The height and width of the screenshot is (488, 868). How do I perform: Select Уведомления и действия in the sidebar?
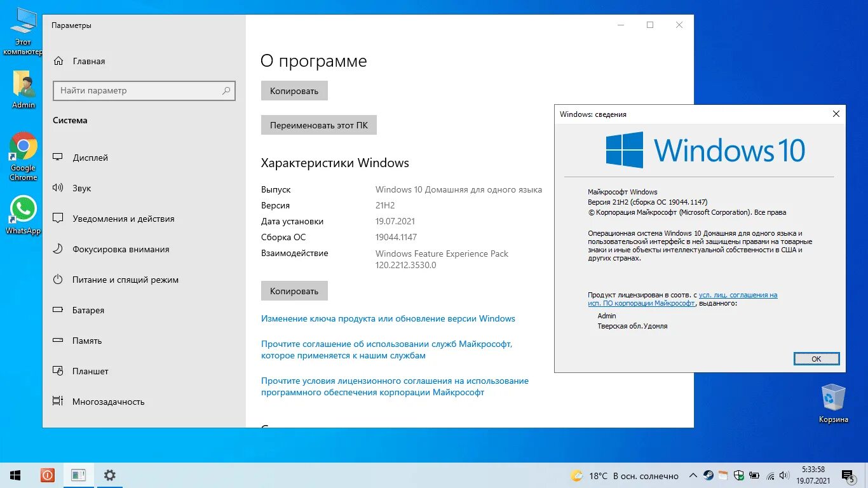tap(123, 219)
